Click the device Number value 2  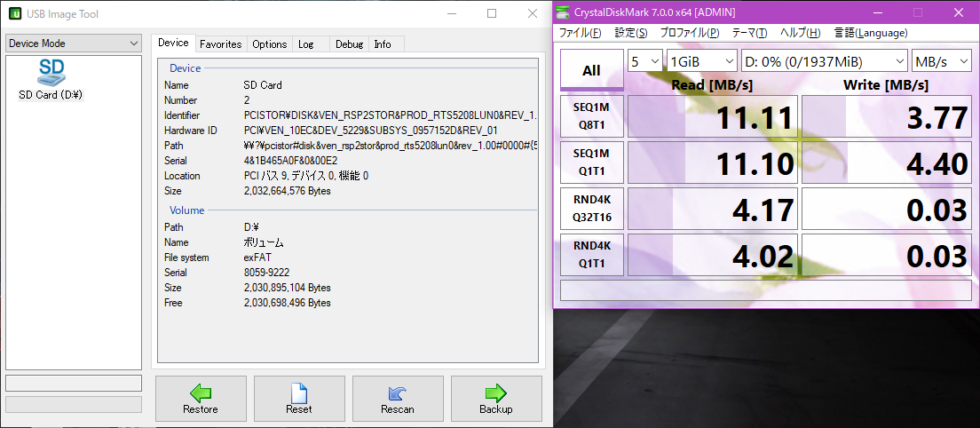pos(246,100)
